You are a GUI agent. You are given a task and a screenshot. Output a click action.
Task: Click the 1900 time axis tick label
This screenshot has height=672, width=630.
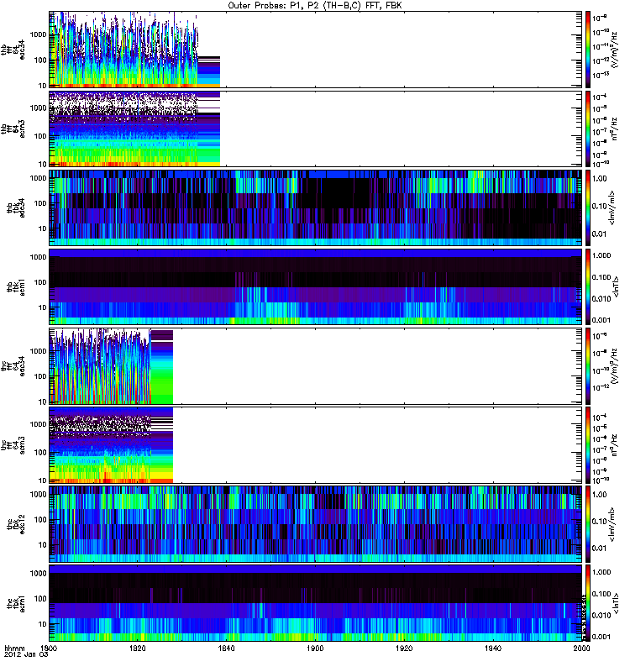tap(315, 650)
